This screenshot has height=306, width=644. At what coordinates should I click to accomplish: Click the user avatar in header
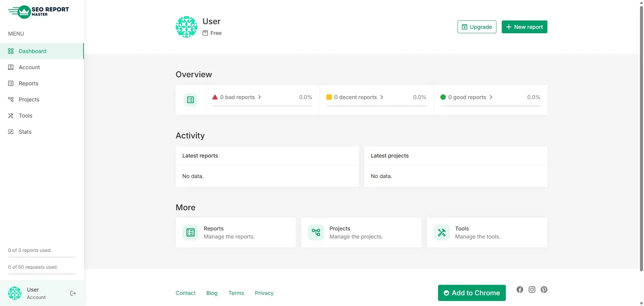pos(186,27)
